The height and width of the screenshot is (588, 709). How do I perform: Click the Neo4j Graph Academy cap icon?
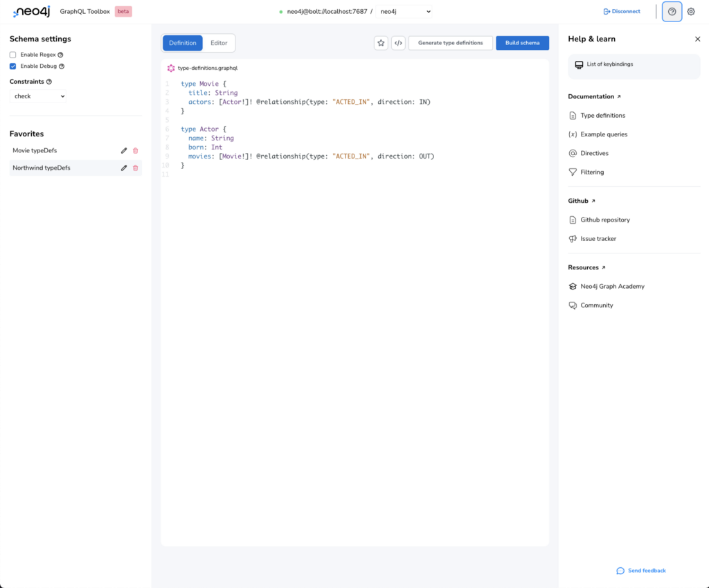(x=573, y=286)
